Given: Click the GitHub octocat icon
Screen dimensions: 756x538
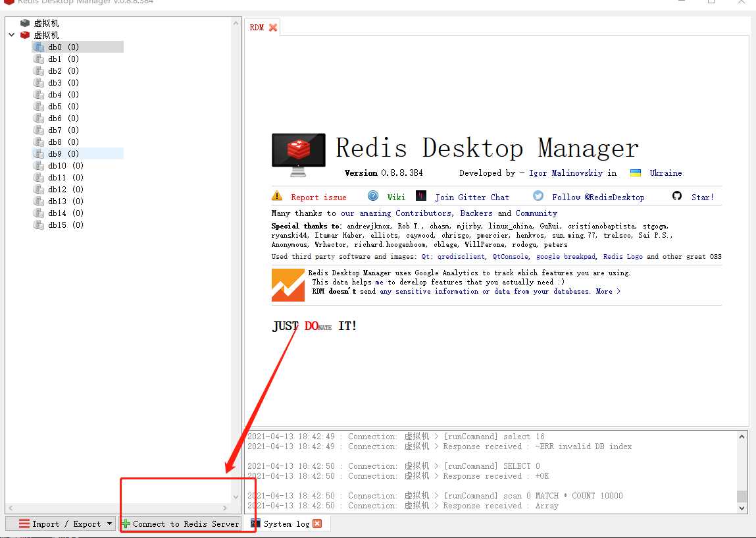Looking at the screenshot, I should (x=677, y=196).
